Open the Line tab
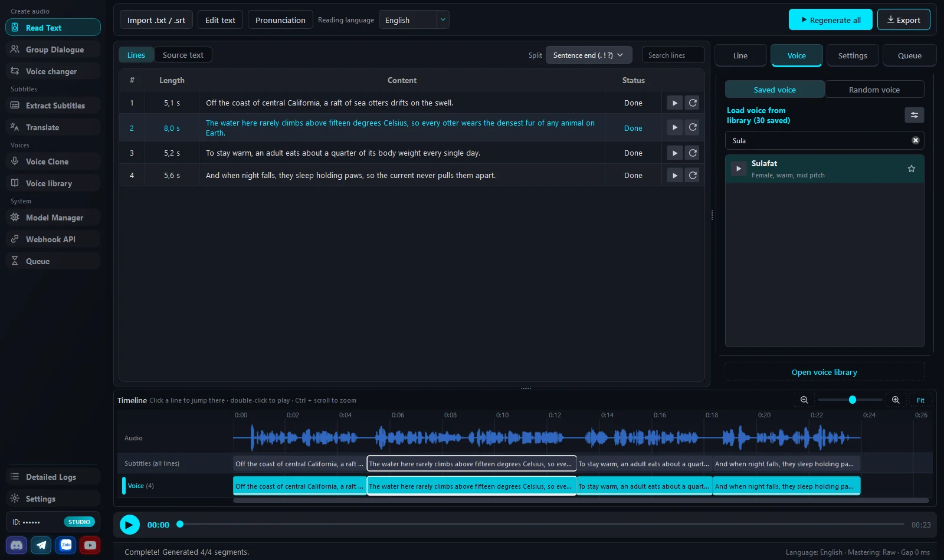The width and height of the screenshot is (944, 560). pyautogui.click(x=740, y=55)
